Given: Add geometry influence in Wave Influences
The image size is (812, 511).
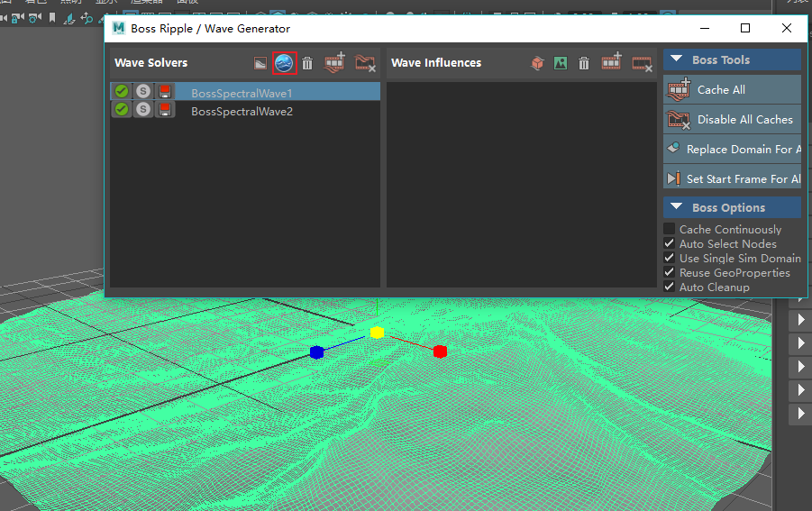Looking at the screenshot, I should [x=537, y=63].
